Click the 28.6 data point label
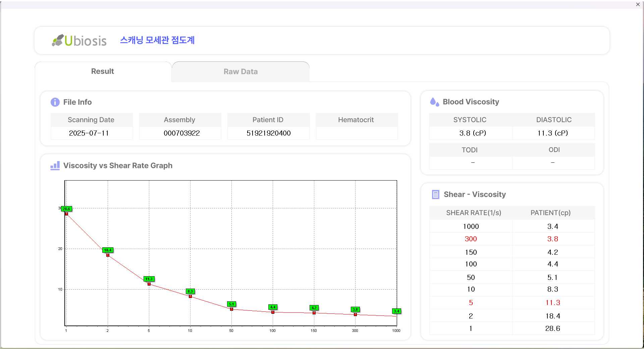This screenshot has height=349, width=644. click(66, 209)
